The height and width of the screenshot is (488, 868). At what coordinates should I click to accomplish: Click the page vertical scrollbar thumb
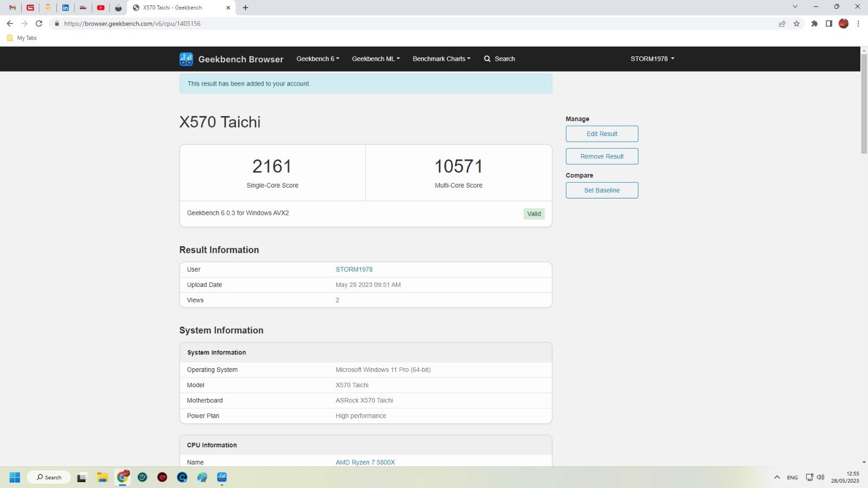[x=864, y=103]
